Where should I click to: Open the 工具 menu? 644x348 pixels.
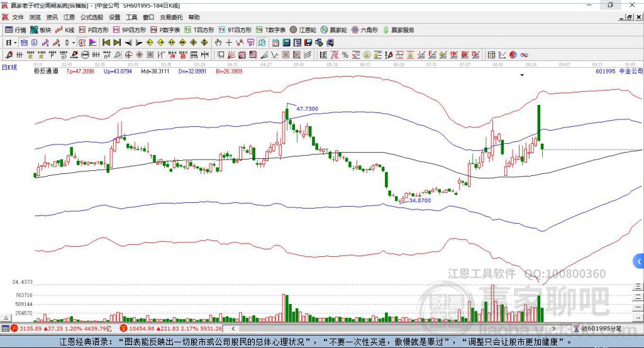point(131,17)
